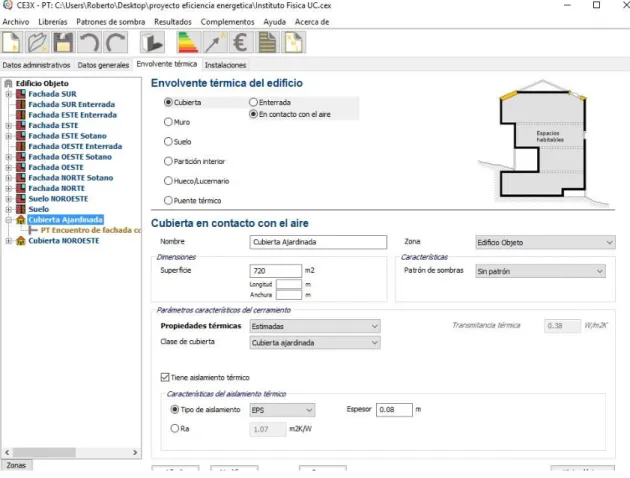Open the Complementos menu
The height and width of the screenshot is (478, 630).
click(227, 22)
